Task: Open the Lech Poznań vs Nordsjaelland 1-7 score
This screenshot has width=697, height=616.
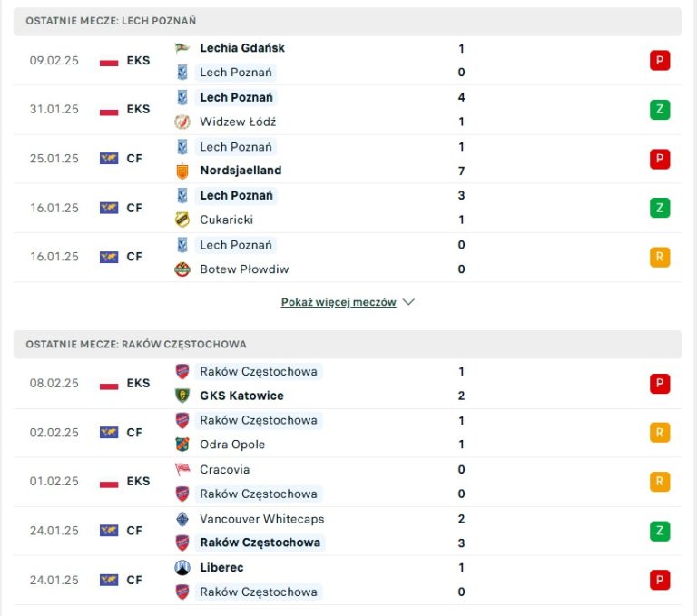Action: tap(462, 159)
